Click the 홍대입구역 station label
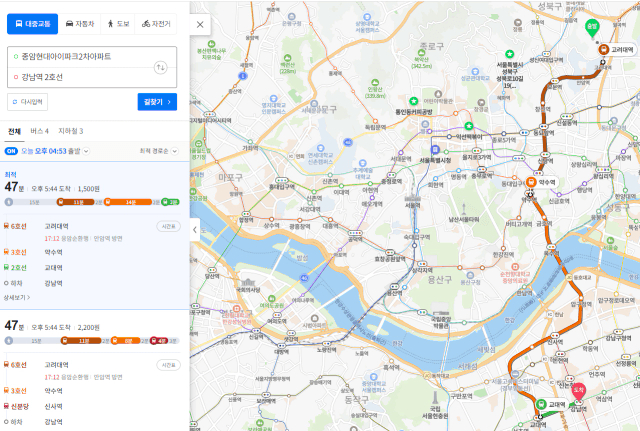The height and width of the screenshot is (431, 640). click(281, 187)
